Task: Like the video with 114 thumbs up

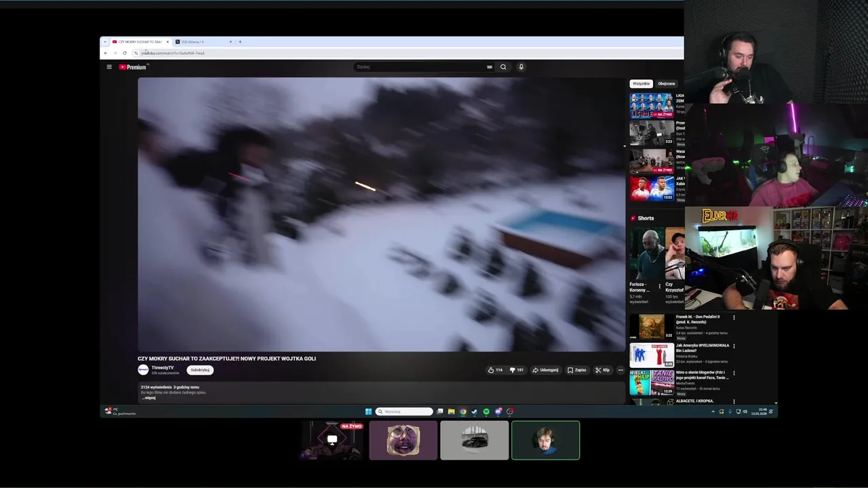Action: pos(495,370)
